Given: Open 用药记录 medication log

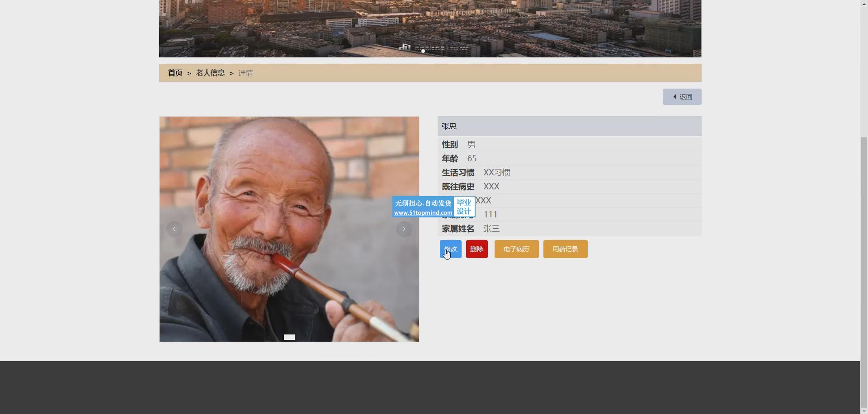Looking at the screenshot, I should click(565, 249).
